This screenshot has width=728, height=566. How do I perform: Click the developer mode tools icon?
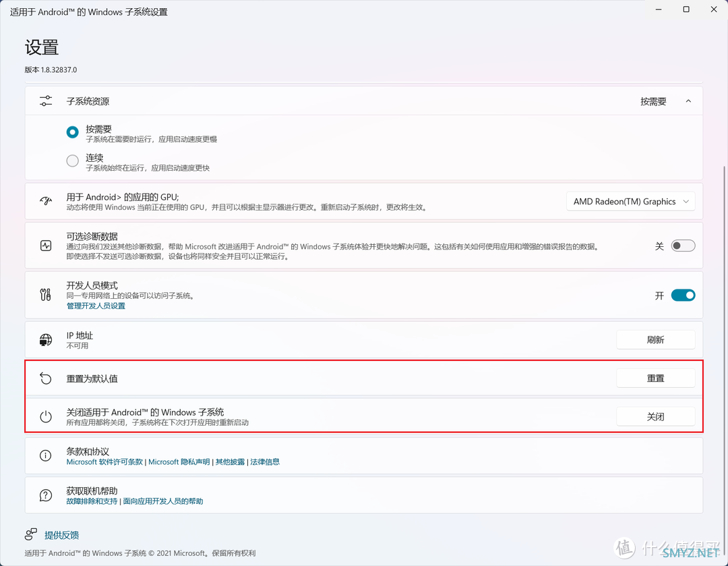(x=46, y=295)
